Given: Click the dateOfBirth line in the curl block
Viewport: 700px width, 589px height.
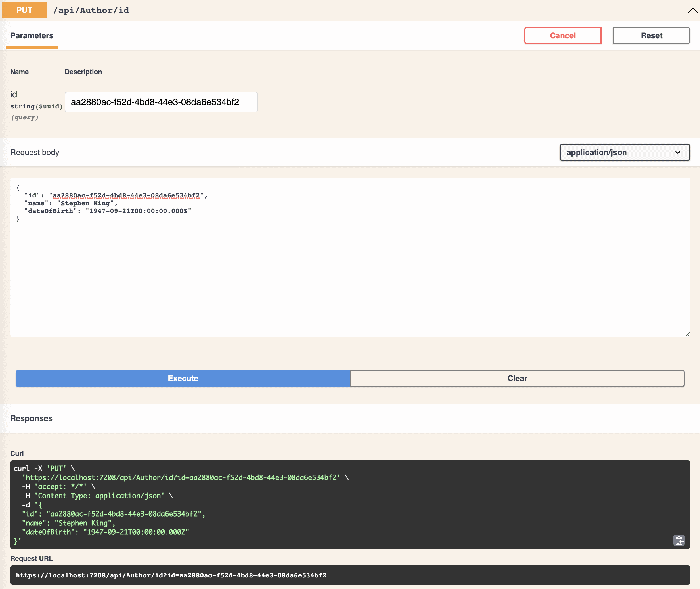Looking at the screenshot, I should point(105,532).
